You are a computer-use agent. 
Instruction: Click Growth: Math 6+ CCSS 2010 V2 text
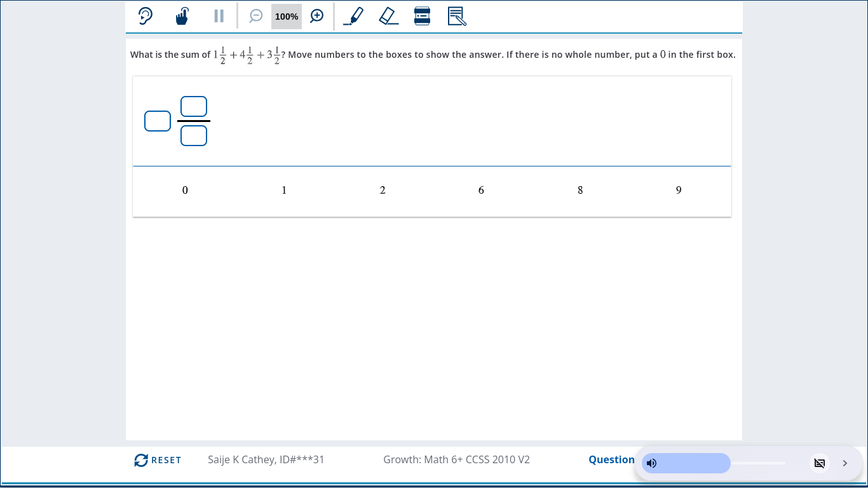456,459
